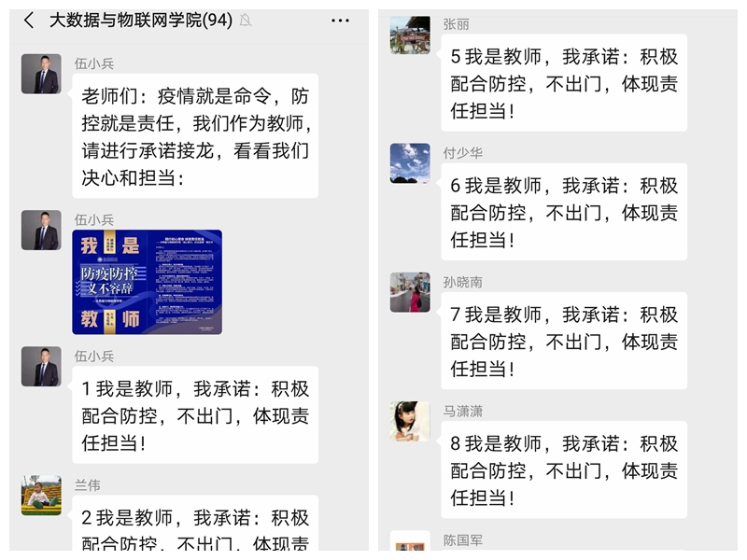This screenshot has width=747, height=560.
Task: Tap the pledge message numbered 8
Action: (564, 470)
